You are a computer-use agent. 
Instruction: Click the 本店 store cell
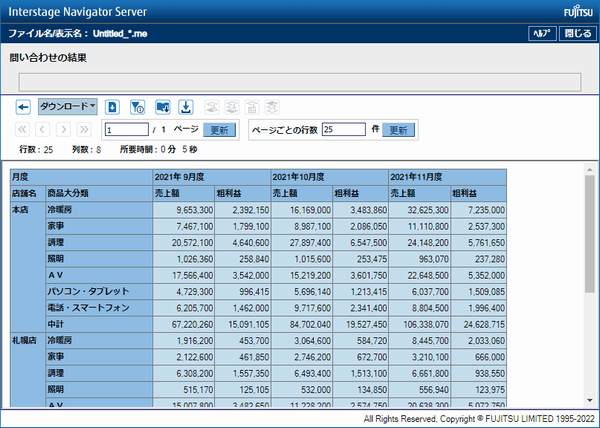coord(28,267)
